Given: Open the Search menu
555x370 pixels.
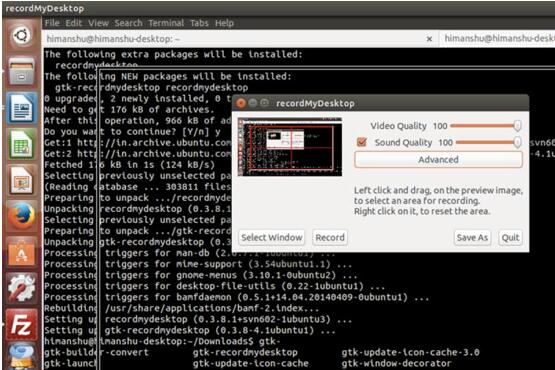Looking at the screenshot, I should click(128, 23).
